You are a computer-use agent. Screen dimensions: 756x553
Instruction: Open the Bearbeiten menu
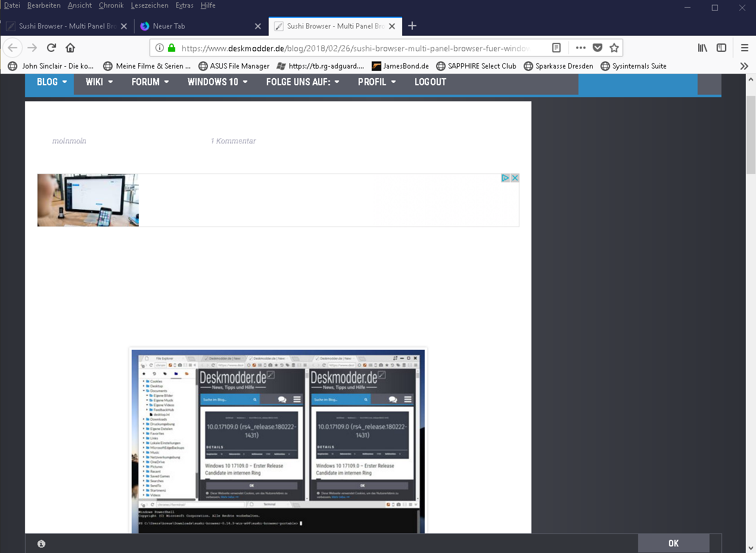click(43, 5)
